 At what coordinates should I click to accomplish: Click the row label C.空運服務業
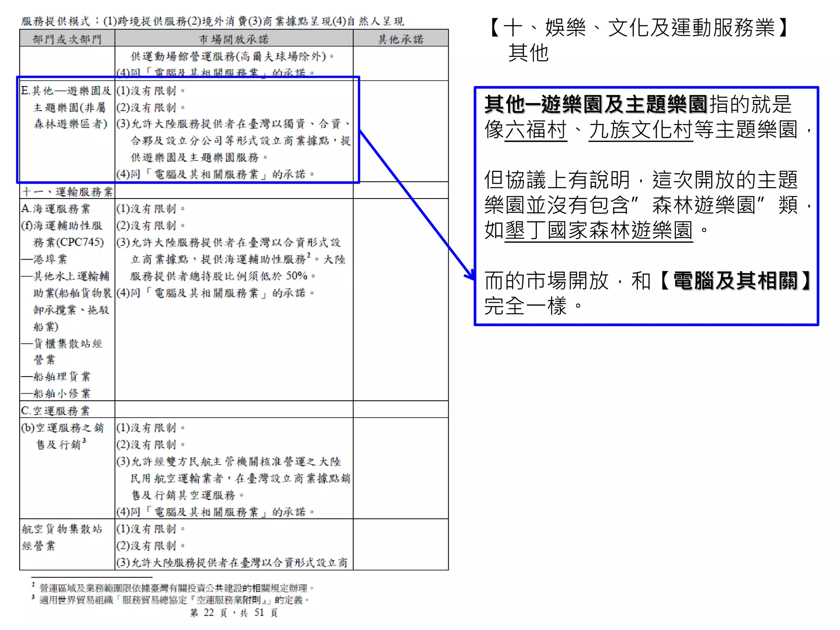coord(55,411)
